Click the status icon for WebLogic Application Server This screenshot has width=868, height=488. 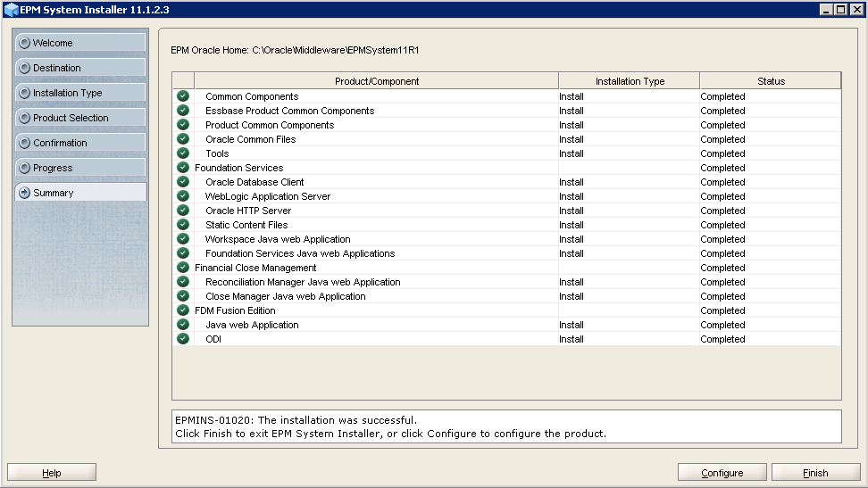click(x=183, y=196)
